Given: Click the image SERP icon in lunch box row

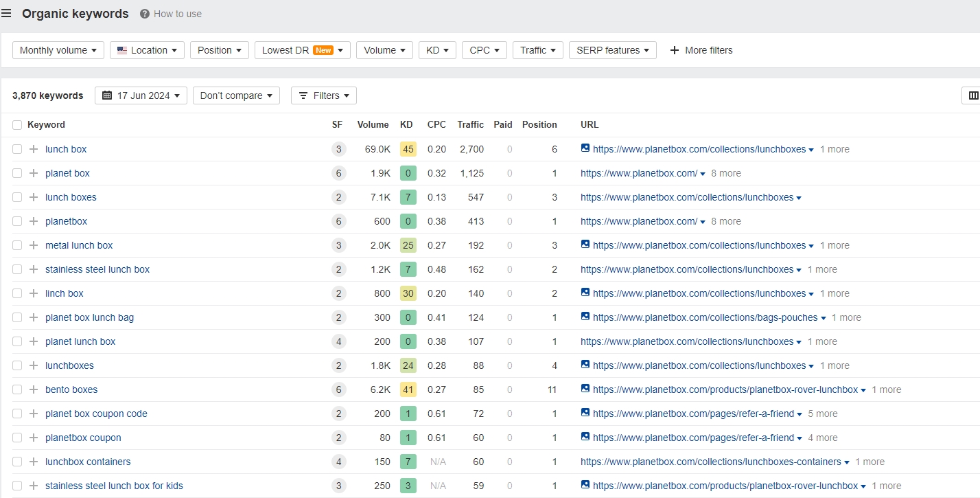Looking at the screenshot, I should point(585,148).
